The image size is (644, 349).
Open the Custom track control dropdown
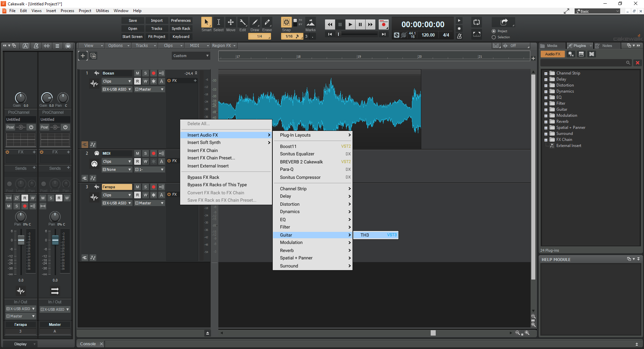point(191,56)
